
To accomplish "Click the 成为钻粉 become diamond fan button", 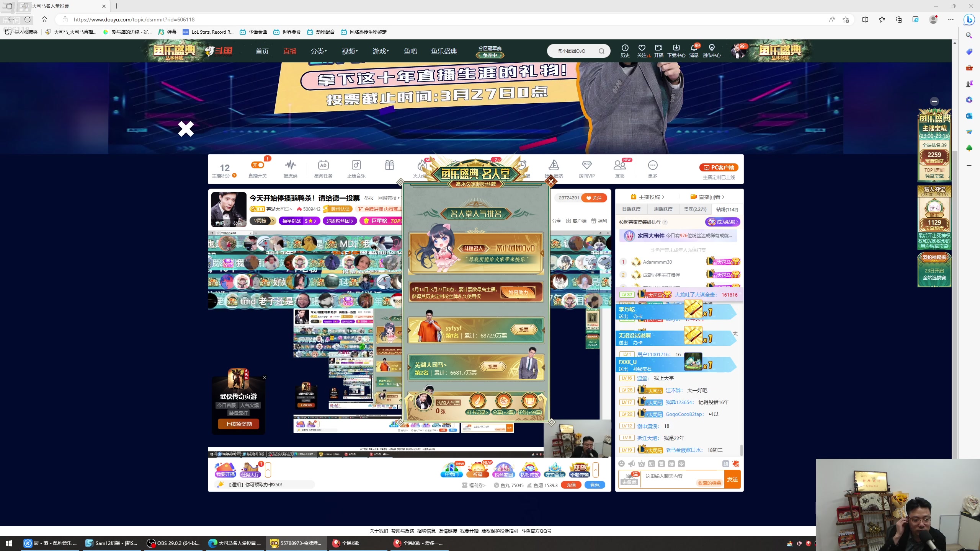I will coord(722,222).
